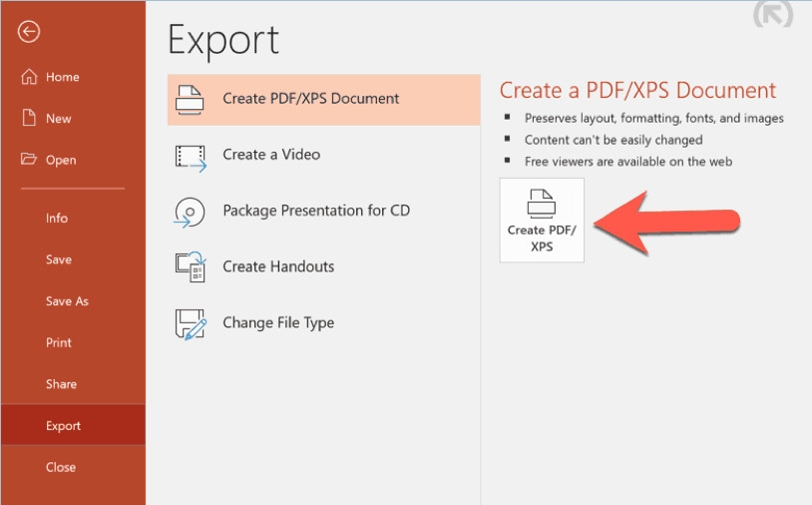Select Save in the sidebar

point(73,259)
